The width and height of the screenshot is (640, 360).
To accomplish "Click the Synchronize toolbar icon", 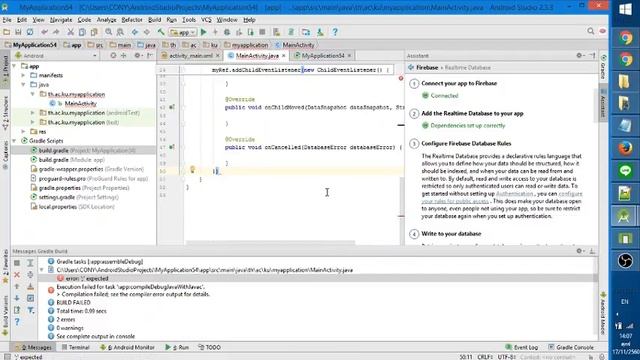I will point(30,32).
